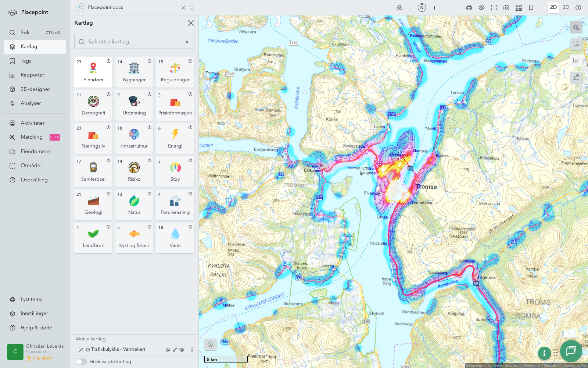588x368 pixels.
Task: Open Innstillinger in the sidebar
Action: pos(35,314)
